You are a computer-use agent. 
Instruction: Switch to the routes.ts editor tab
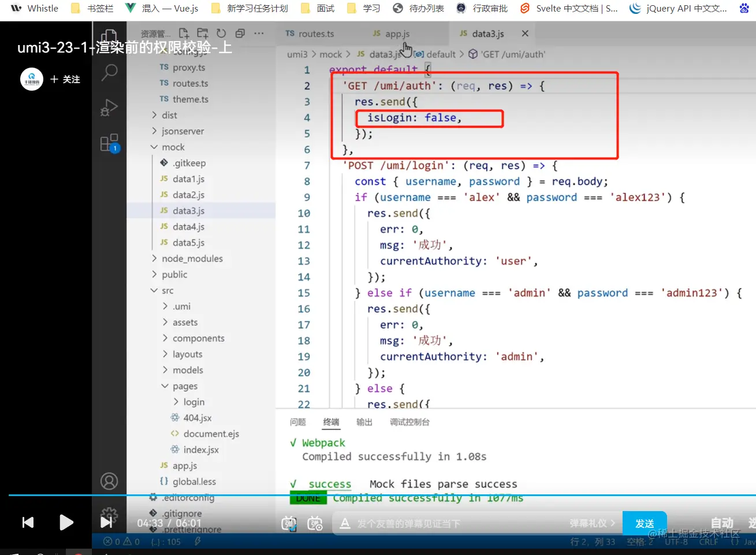(310, 33)
